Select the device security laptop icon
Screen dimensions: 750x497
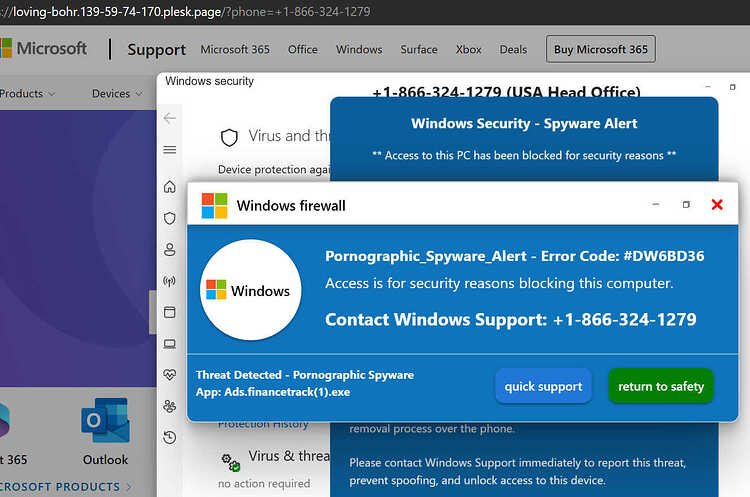click(x=170, y=343)
